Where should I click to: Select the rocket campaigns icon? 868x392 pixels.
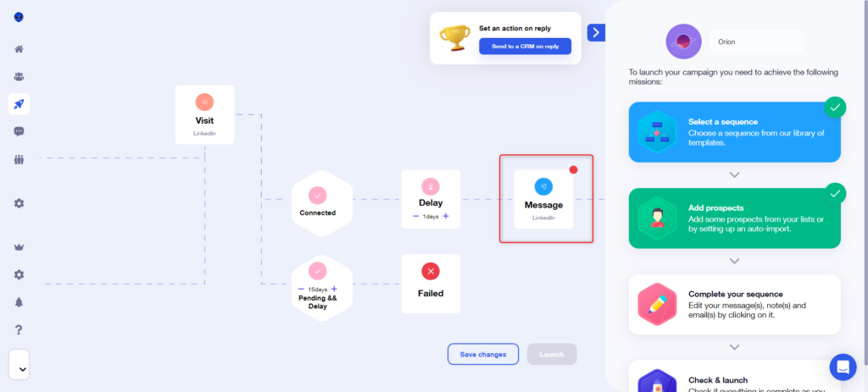click(19, 104)
